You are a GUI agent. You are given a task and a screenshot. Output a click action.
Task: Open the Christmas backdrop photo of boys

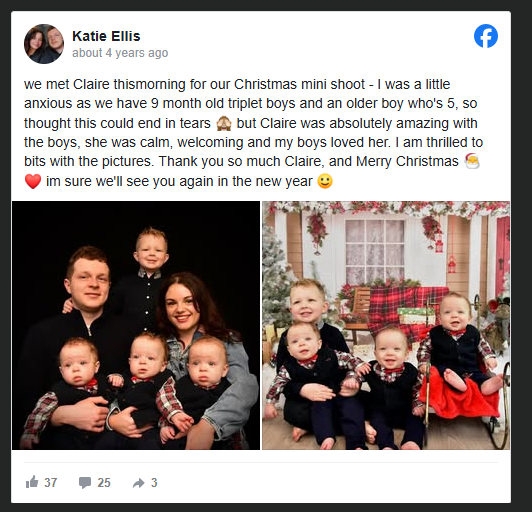click(386, 325)
